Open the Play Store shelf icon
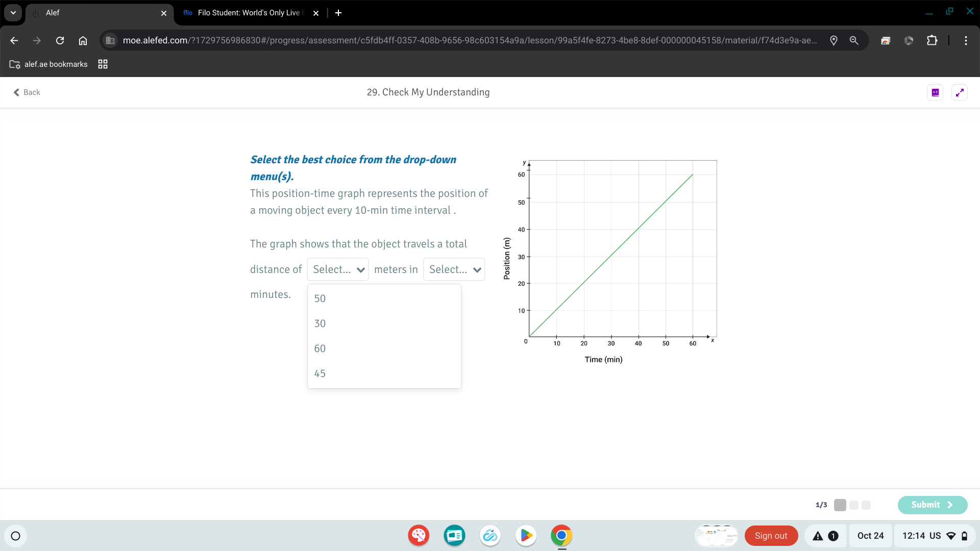 pos(526,536)
